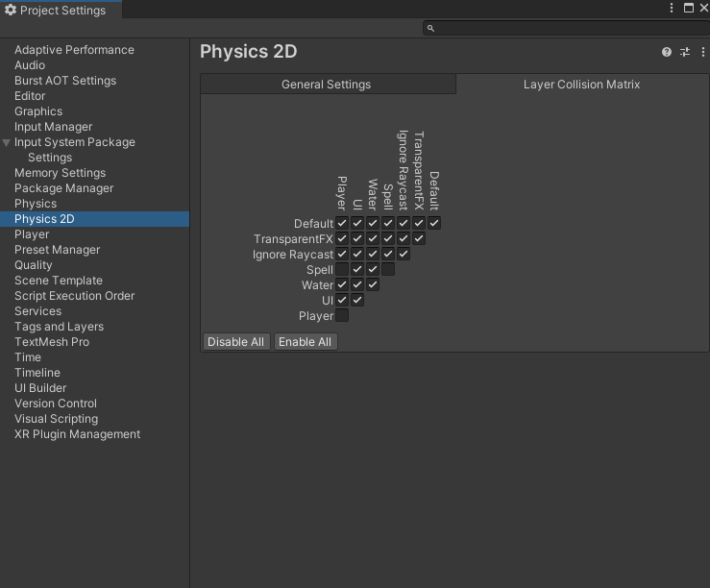
Task: Toggle Default row, Spell column checkbox
Action: pos(388,223)
